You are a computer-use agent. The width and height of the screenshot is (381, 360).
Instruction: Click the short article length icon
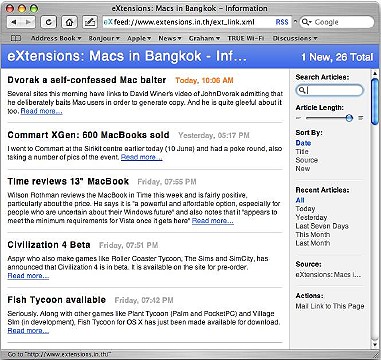click(x=298, y=118)
